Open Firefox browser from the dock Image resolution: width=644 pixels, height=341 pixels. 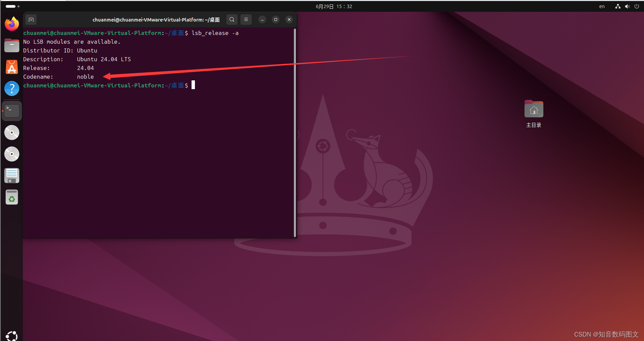(x=11, y=24)
